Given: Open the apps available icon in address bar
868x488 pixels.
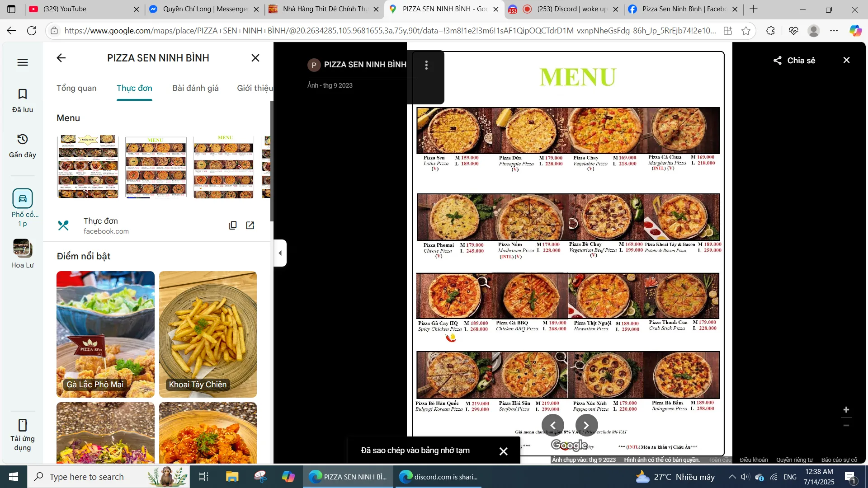Looking at the screenshot, I should [x=728, y=31].
